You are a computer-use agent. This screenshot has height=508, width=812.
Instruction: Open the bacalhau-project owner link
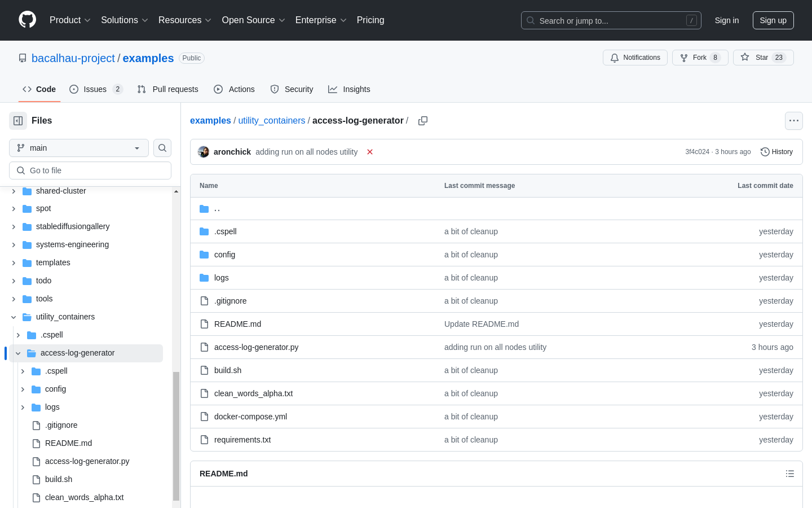pyautogui.click(x=73, y=58)
